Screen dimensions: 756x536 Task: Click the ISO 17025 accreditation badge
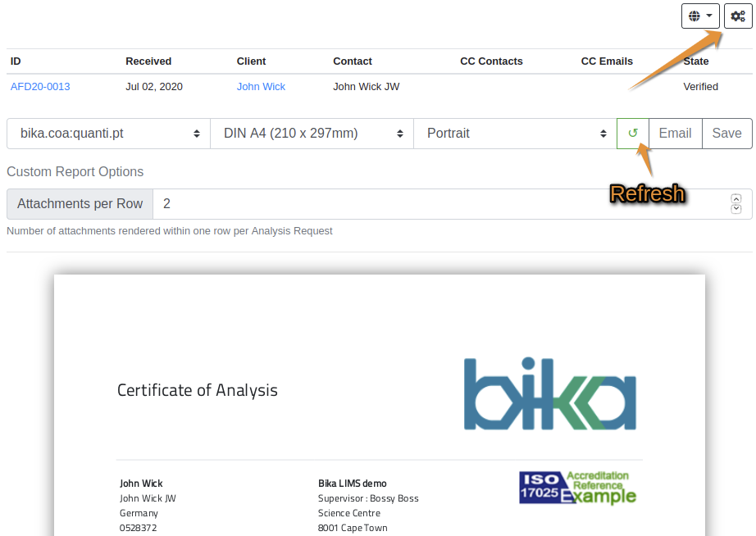pos(577,488)
